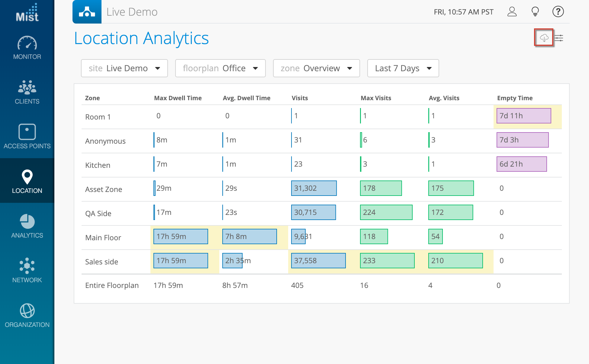Click the 37,558 visits bar
This screenshot has width=589, height=364.
(318, 260)
